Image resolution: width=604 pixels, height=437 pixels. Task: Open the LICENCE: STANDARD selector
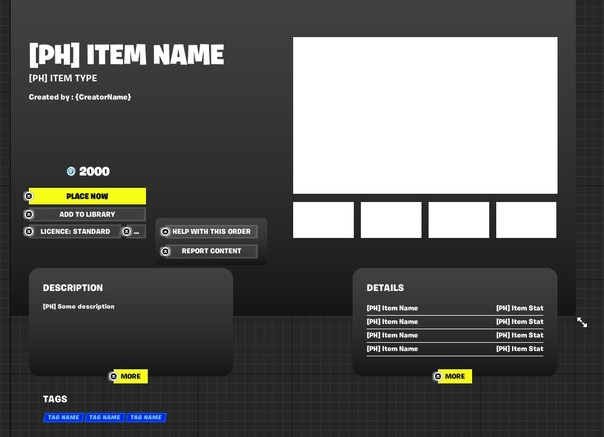[x=75, y=231]
